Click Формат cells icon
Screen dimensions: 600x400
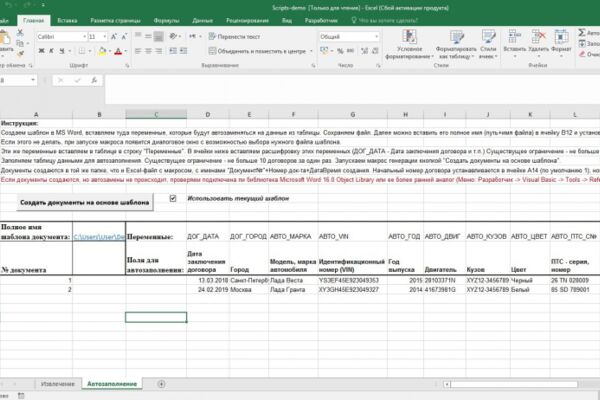click(x=561, y=37)
